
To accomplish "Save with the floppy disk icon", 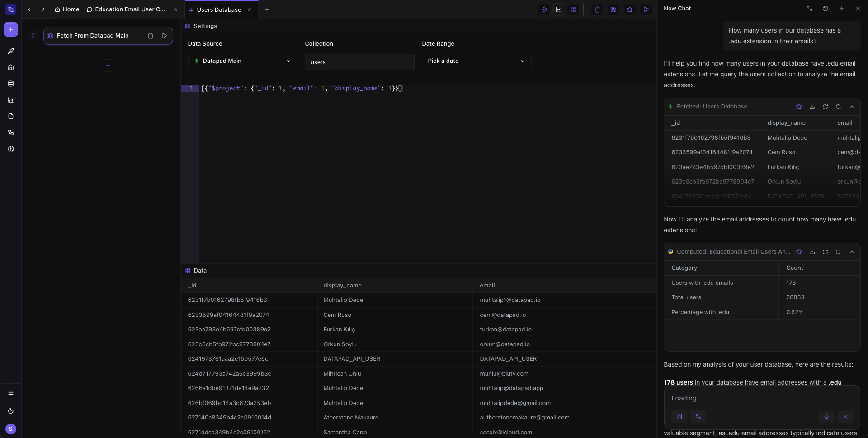I will point(613,9).
